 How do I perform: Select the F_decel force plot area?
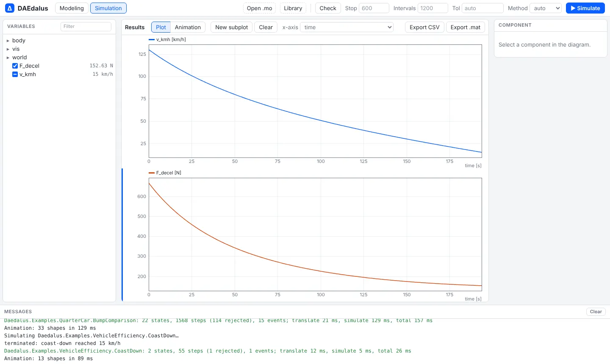315,234
